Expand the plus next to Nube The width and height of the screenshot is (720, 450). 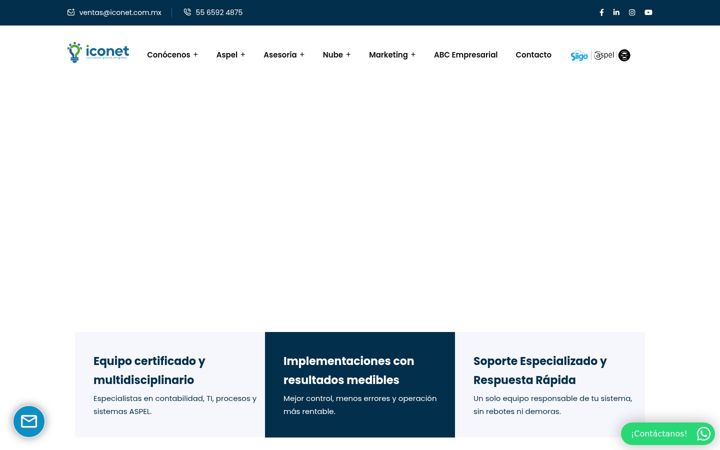tap(349, 55)
